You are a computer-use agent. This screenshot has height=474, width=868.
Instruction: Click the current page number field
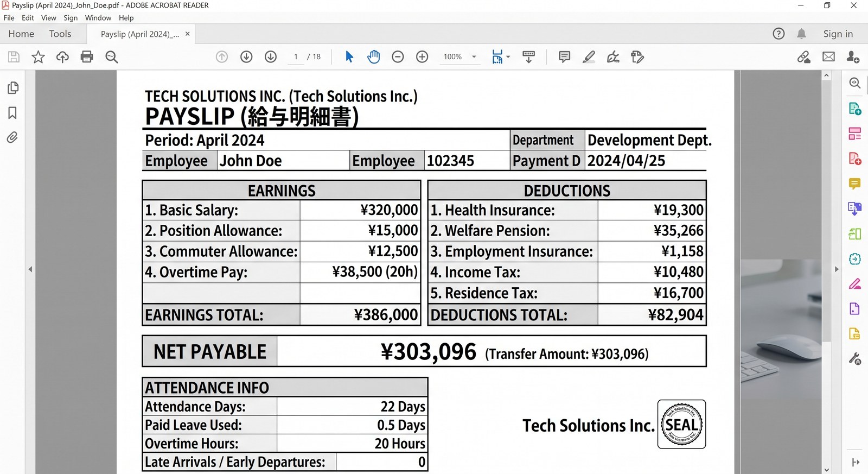[296, 56]
